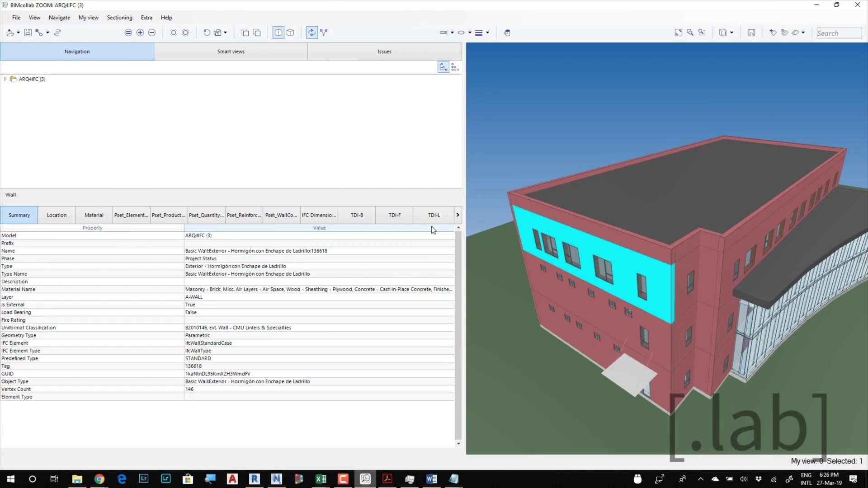Toggle the tree structure view button
This screenshot has width=868, height=488.
coord(443,67)
